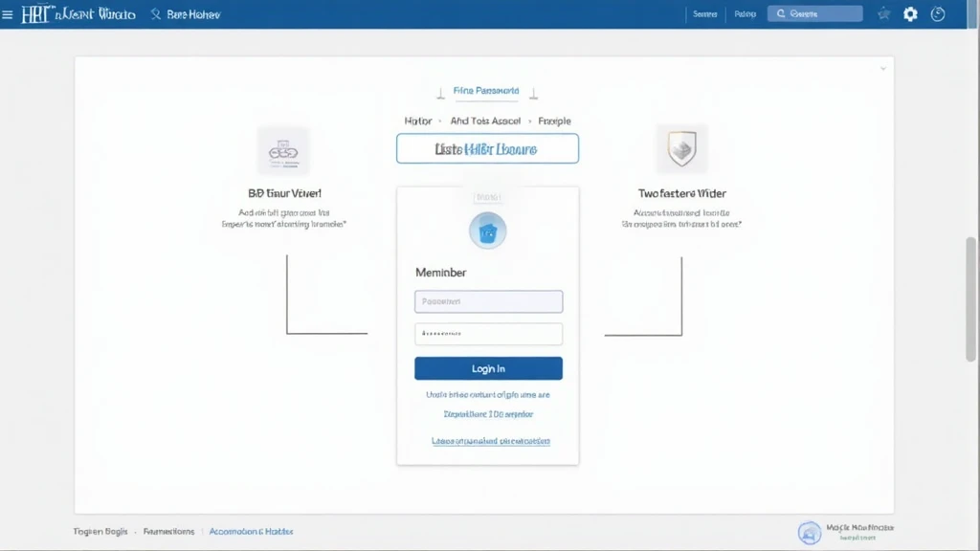This screenshot has width=980, height=551.
Task: Select the 'Fraxiple' breadcrumb tab
Action: coord(554,121)
